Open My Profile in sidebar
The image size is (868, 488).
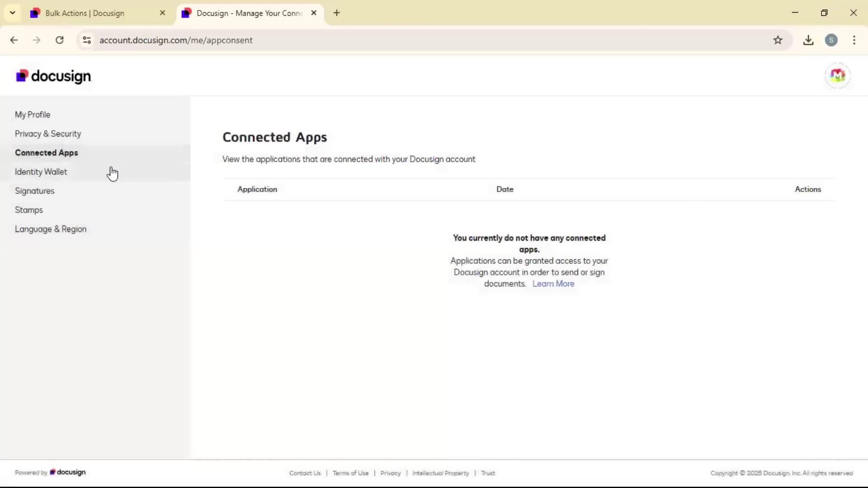click(x=33, y=115)
